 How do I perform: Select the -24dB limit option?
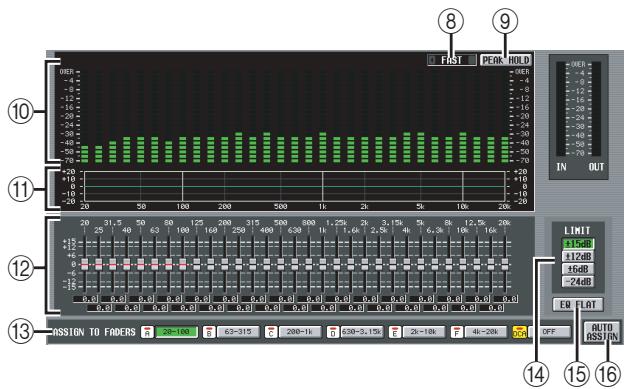coord(578,281)
